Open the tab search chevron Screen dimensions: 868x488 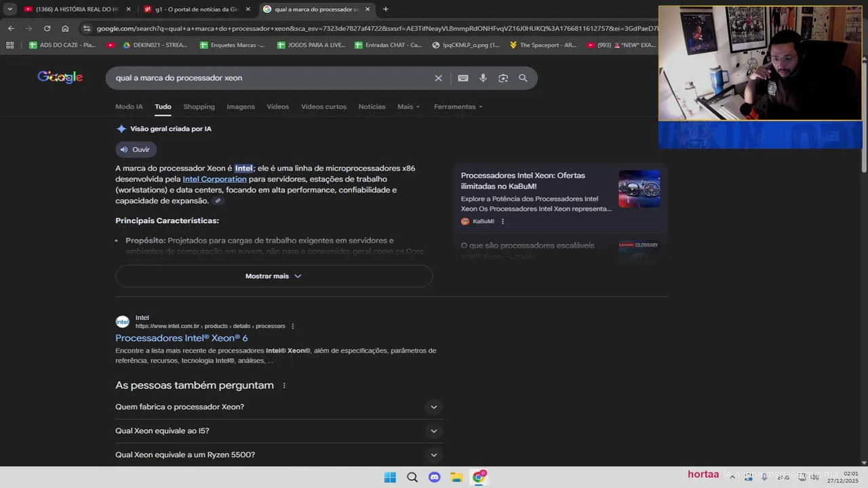[9, 9]
